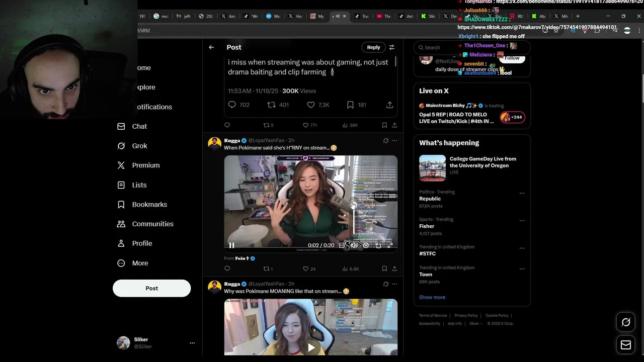
Task: Pause the Pokimane video
Action: tap(231, 245)
